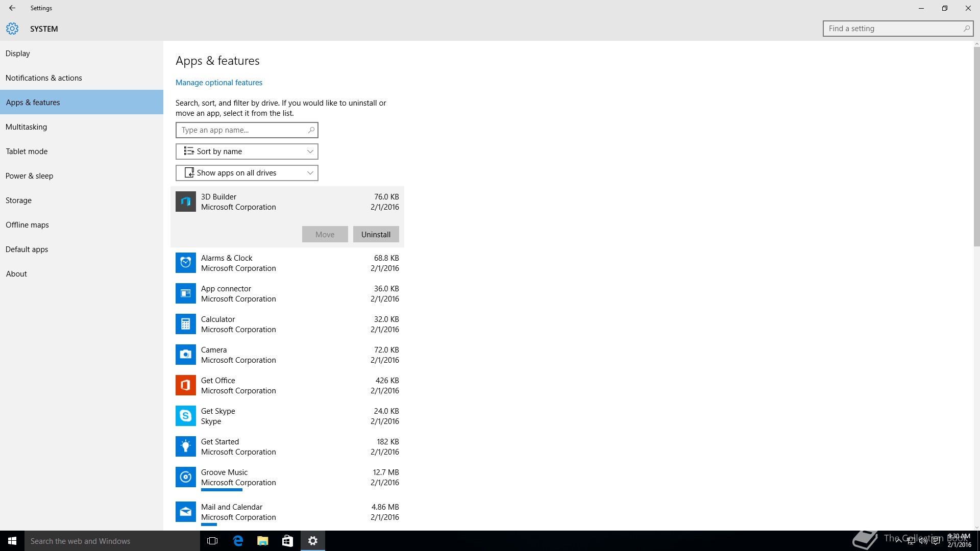The height and width of the screenshot is (551, 980).
Task: Open the Display settings page
Action: (x=82, y=54)
